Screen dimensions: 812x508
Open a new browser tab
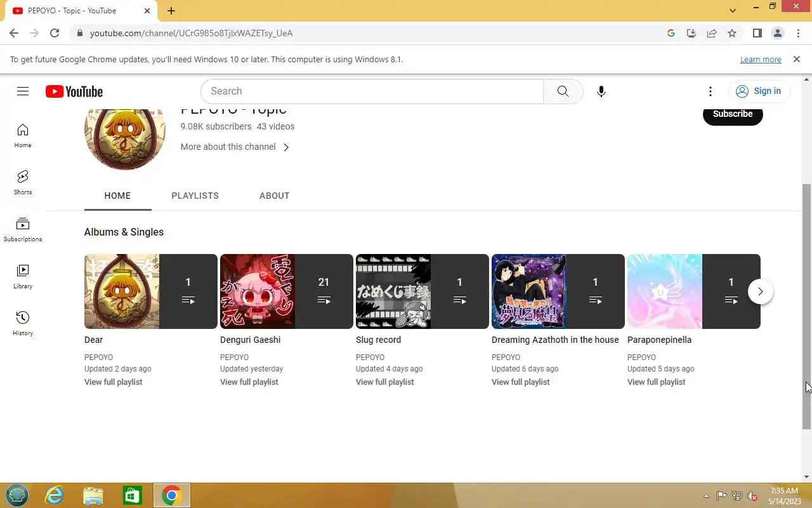pyautogui.click(x=171, y=11)
